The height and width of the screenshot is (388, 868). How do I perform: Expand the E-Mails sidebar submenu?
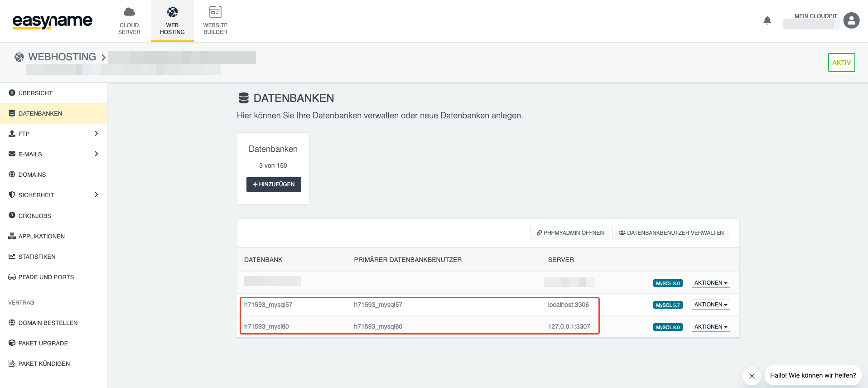pyautogui.click(x=96, y=154)
